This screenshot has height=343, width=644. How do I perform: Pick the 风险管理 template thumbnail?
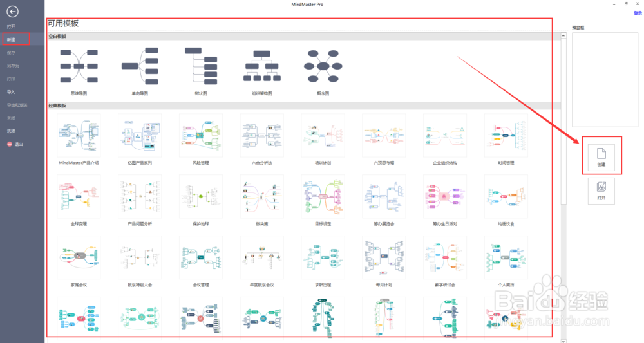(201, 135)
